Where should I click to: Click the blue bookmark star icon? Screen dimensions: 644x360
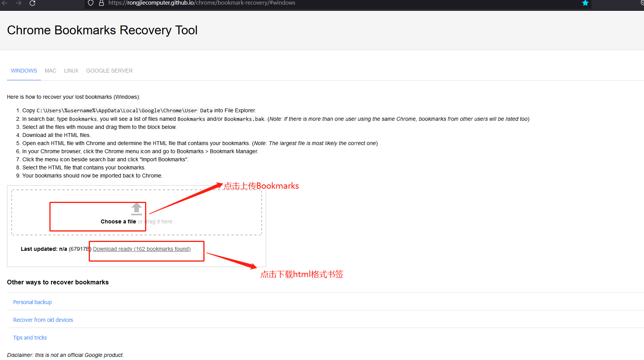pyautogui.click(x=585, y=3)
